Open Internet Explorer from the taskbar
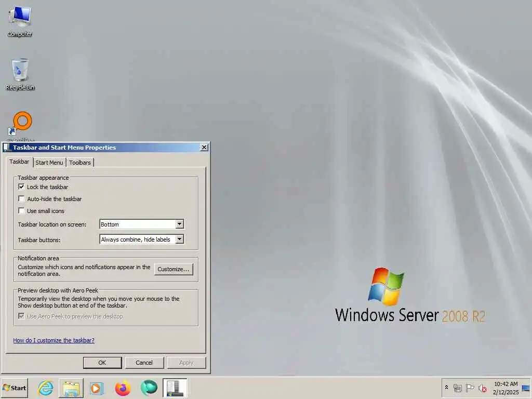Viewport: 532px width, 399px height. (46, 388)
